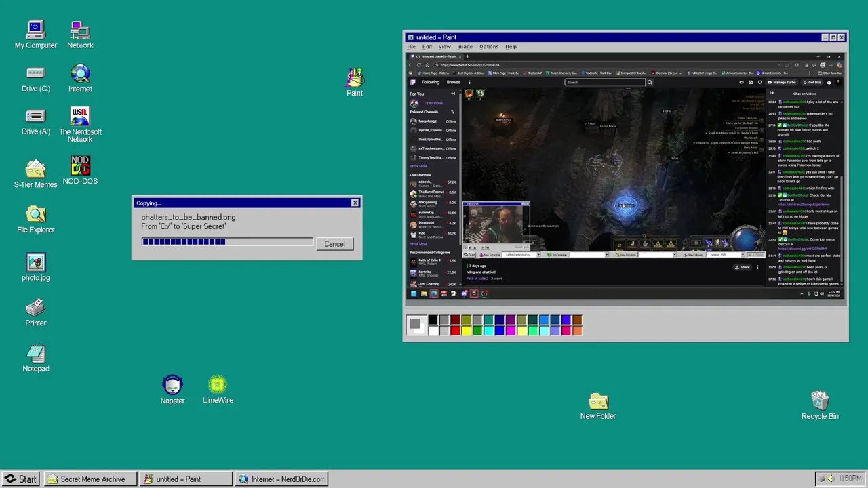Pick the bright yellow palette swatch
Image resolution: width=868 pixels, height=488 pixels.
pos(467,331)
